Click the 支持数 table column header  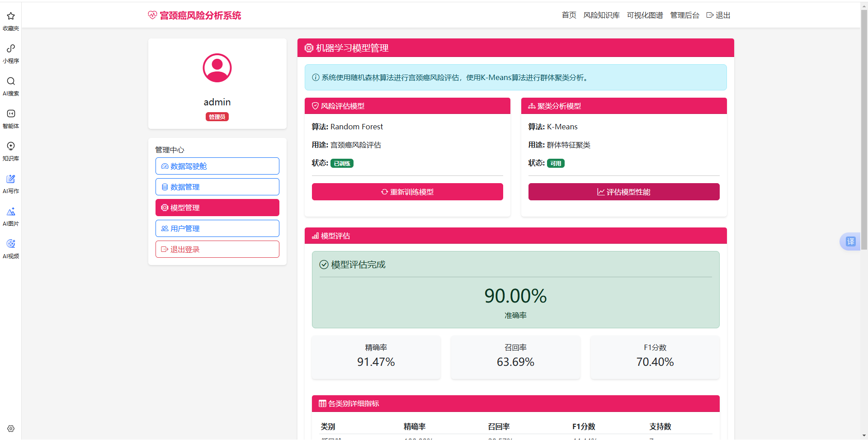[x=660, y=426]
